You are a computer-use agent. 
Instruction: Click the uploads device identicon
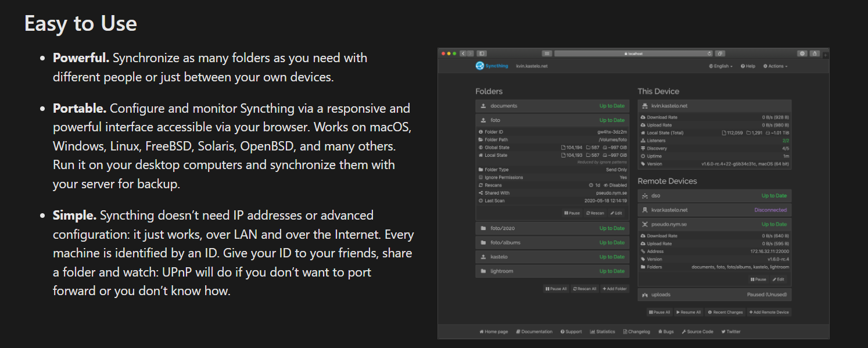pos(645,295)
